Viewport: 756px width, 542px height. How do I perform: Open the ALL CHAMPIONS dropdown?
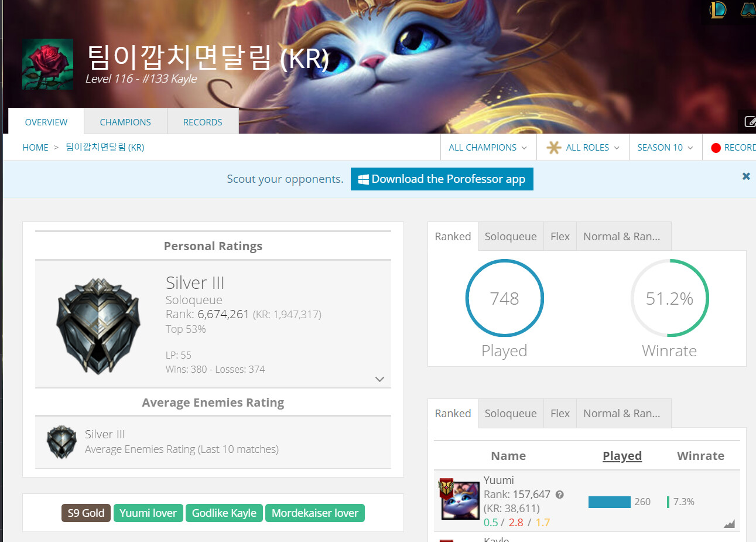[x=488, y=148]
